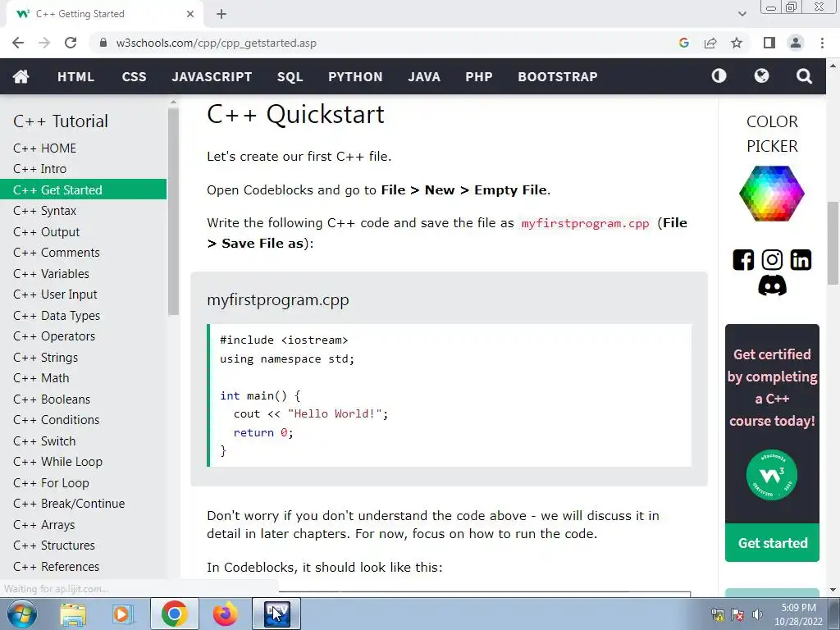Click the network tray icon
This screenshot has height=630, width=840.
tap(717, 614)
